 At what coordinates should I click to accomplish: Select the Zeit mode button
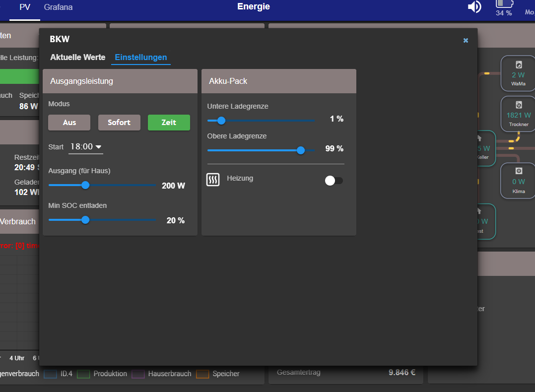coord(169,123)
